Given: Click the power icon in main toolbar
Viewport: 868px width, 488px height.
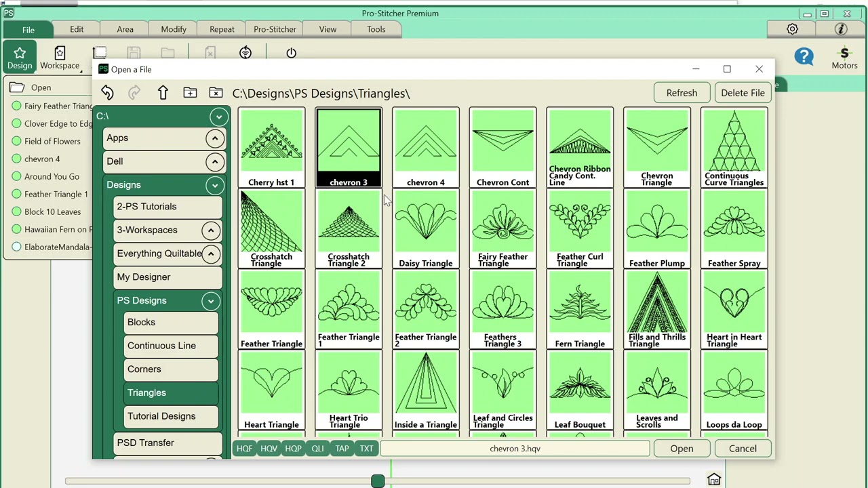Looking at the screenshot, I should (291, 53).
